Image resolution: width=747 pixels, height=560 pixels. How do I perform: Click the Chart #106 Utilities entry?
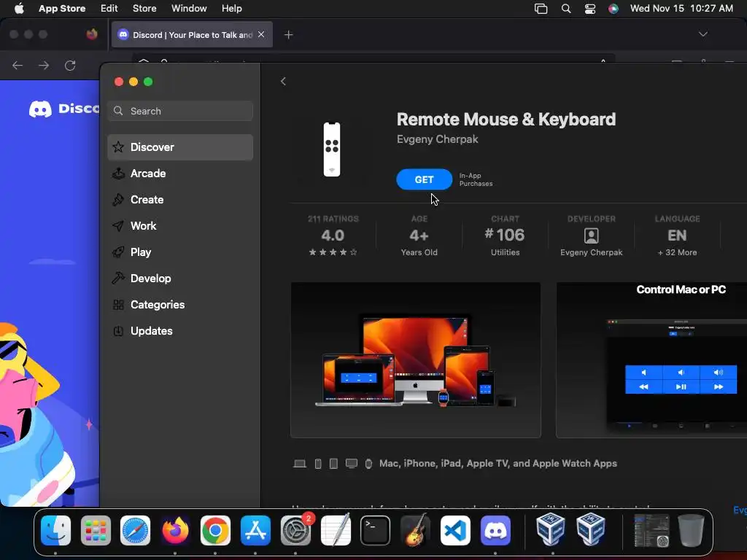pos(505,236)
